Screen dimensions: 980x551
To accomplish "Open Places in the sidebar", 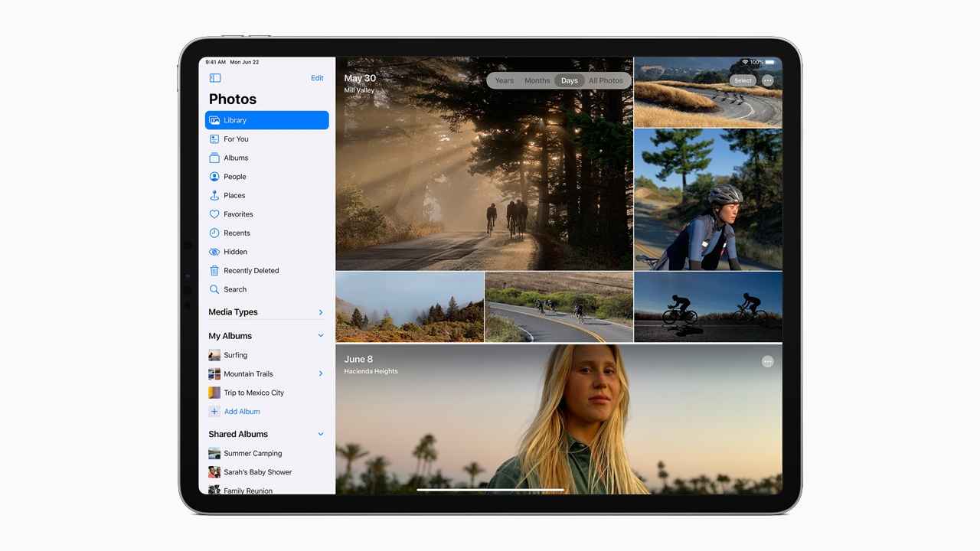I will click(x=234, y=196).
